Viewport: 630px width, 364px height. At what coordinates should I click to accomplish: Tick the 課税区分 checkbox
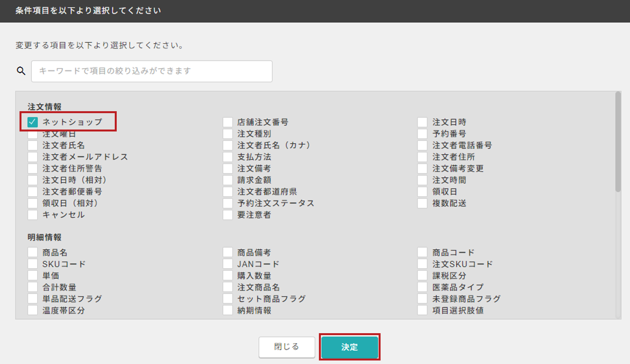pyautogui.click(x=422, y=275)
